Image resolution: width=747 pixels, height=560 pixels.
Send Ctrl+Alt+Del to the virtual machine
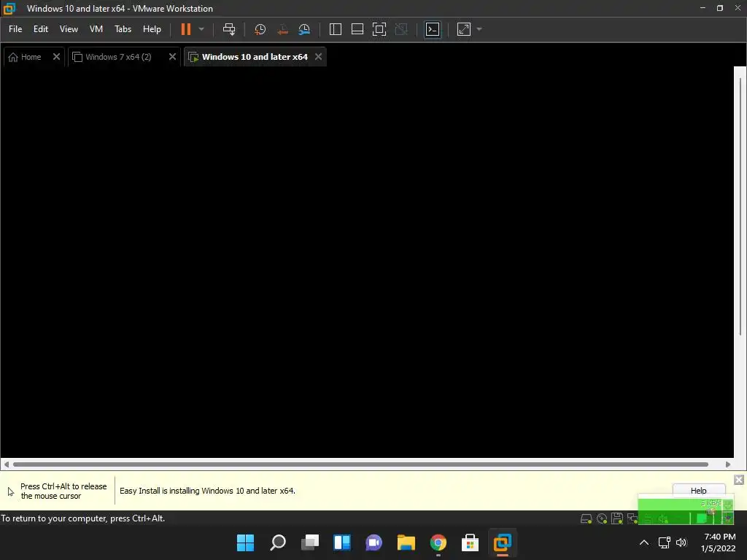(229, 29)
